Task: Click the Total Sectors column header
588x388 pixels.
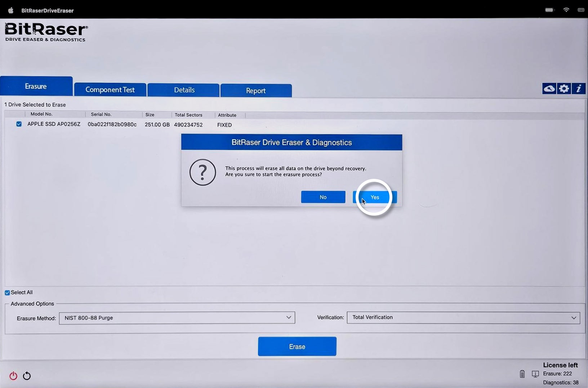Action: pyautogui.click(x=188, y=115)
